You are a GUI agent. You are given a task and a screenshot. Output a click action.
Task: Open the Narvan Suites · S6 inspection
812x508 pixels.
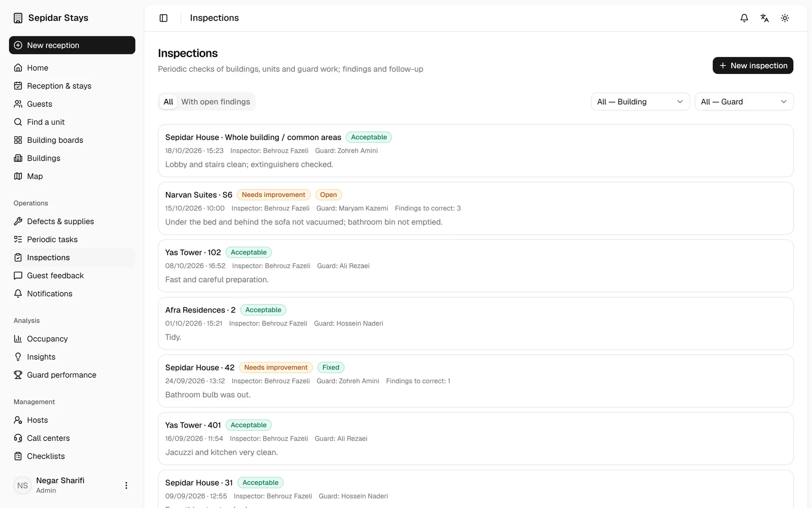click(x=476, y=209)
